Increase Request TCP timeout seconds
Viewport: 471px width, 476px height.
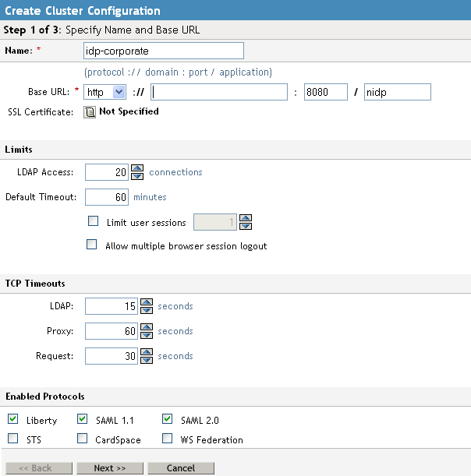tap(145, 352)
